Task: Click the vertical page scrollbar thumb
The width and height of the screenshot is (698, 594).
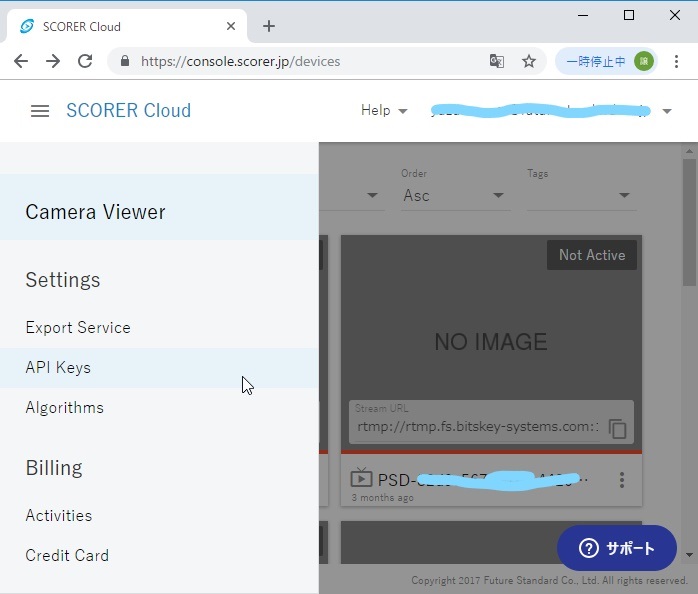Action: (689, 223)
